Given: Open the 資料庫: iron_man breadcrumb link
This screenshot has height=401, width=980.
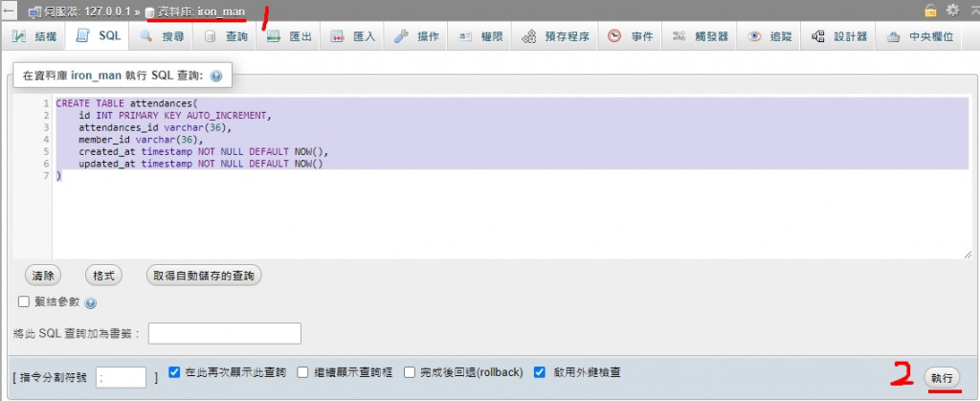Looking at the screenshot, I should click(201, 11).
